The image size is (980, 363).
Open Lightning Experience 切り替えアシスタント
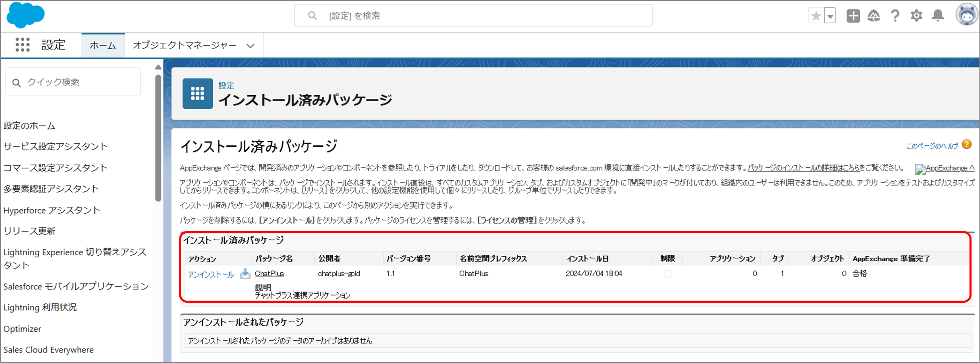pos(75,259)
